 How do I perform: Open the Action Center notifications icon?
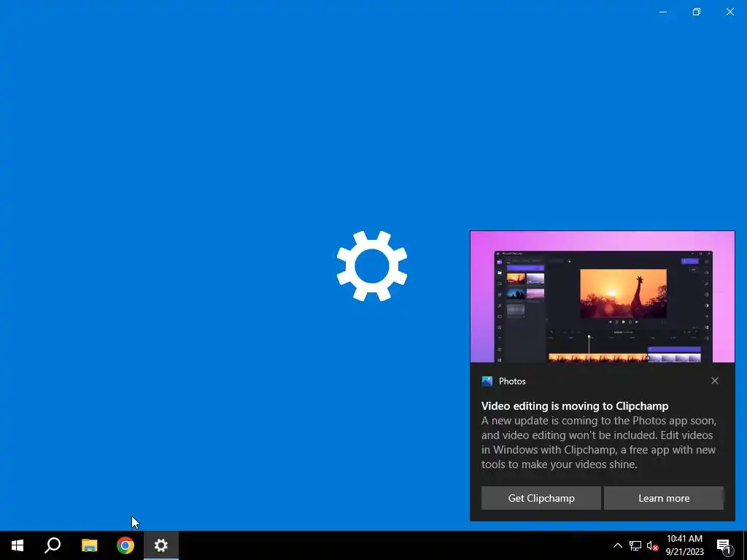pyautogui.click(x=724, y=545)
